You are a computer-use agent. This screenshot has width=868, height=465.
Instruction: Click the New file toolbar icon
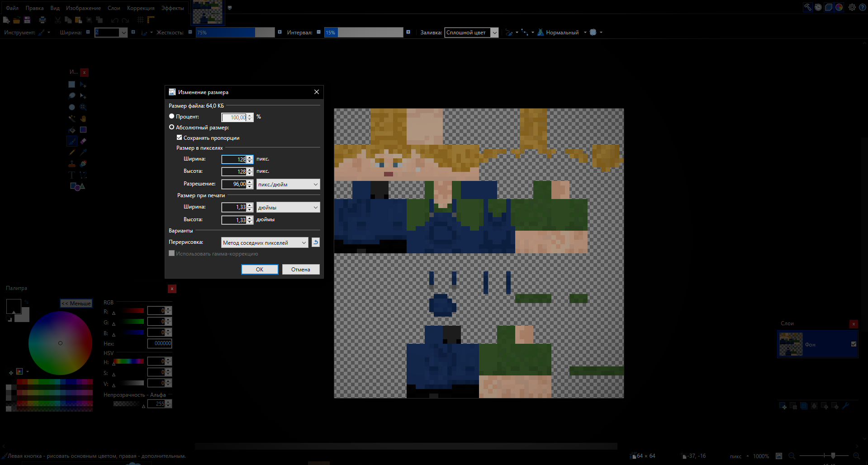coord(6,20)
